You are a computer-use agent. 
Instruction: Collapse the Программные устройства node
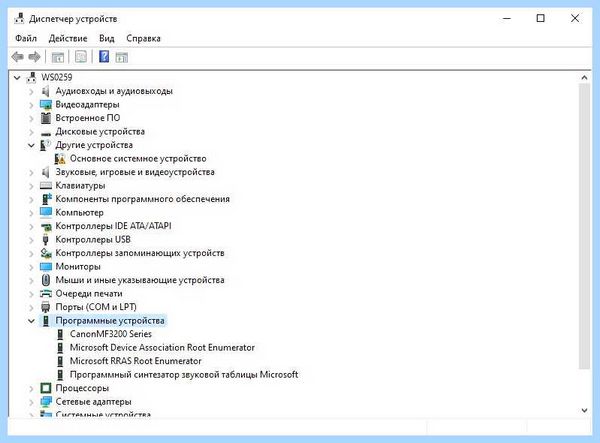point(31,321)
